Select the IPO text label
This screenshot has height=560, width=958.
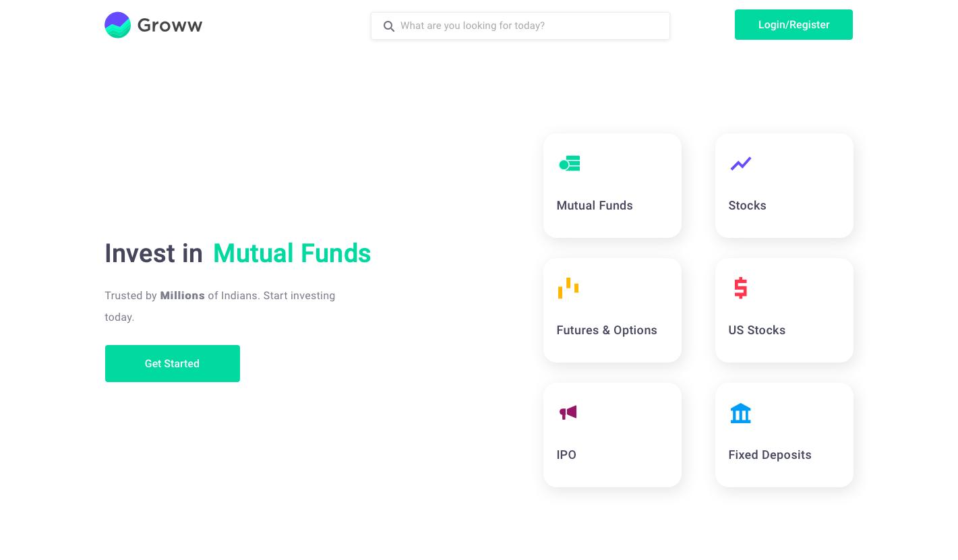pyautogui.click(x=566, y=455)
